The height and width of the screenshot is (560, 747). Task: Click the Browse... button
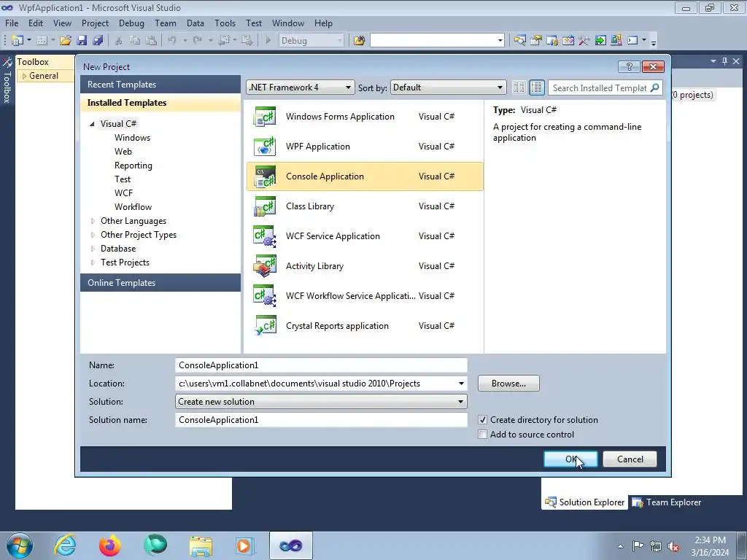click(508, 384)
